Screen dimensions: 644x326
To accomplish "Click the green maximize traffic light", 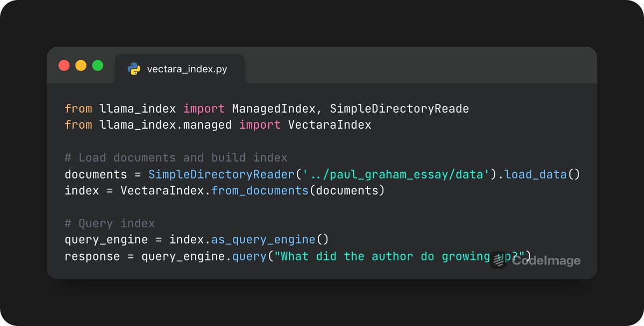I will pos(98,65).
